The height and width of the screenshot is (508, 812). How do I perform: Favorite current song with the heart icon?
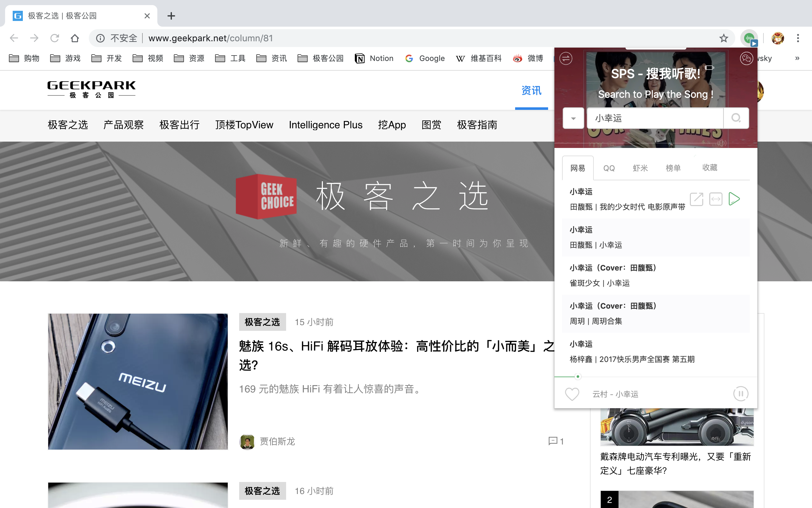click(572, 394)
